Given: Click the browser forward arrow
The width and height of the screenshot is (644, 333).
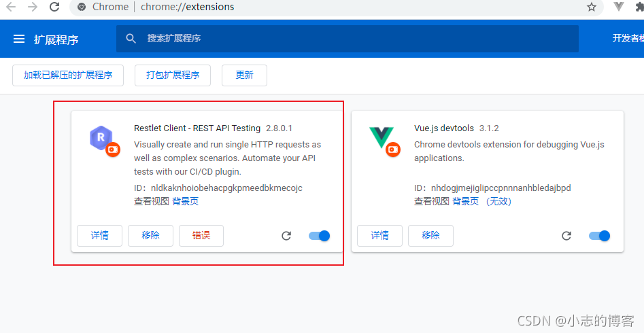Looking at the screenshot, I should [33, 7].
